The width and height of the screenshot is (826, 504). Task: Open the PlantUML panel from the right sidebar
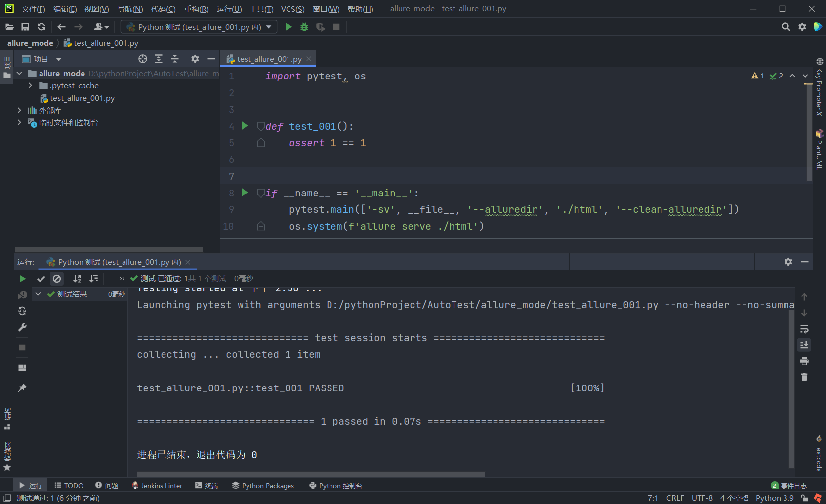[820, 151]
